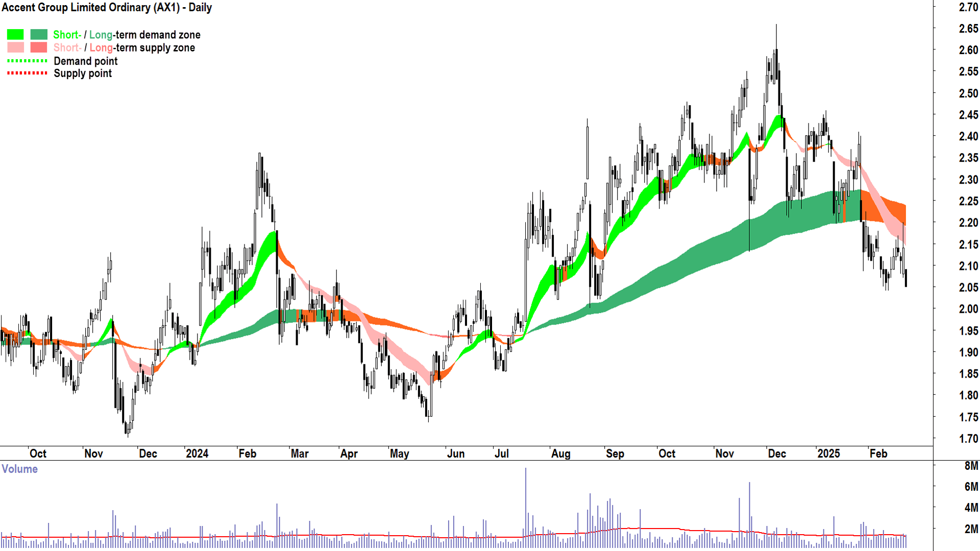The width and height of the screenshot is (980, 551).
Task: Click the 2.00 price level on the axis
Action: pyautogui.click(x=968, y=309)
